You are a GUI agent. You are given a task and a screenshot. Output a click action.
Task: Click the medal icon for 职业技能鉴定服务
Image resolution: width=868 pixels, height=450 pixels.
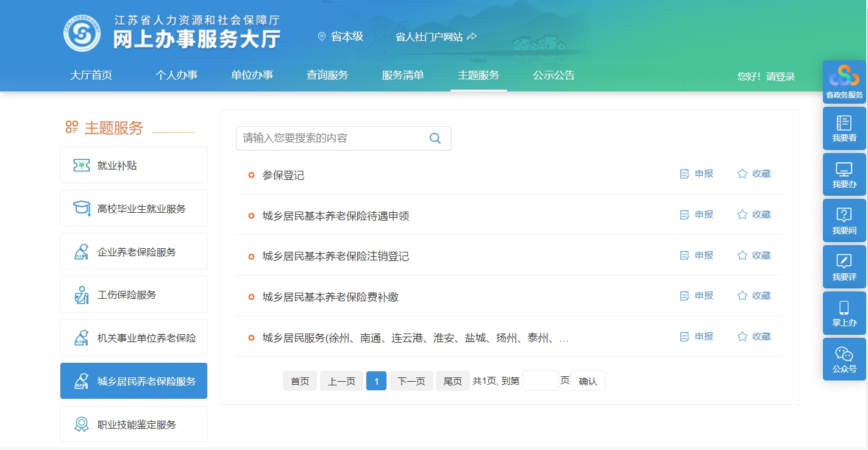[x=82, y=424]
